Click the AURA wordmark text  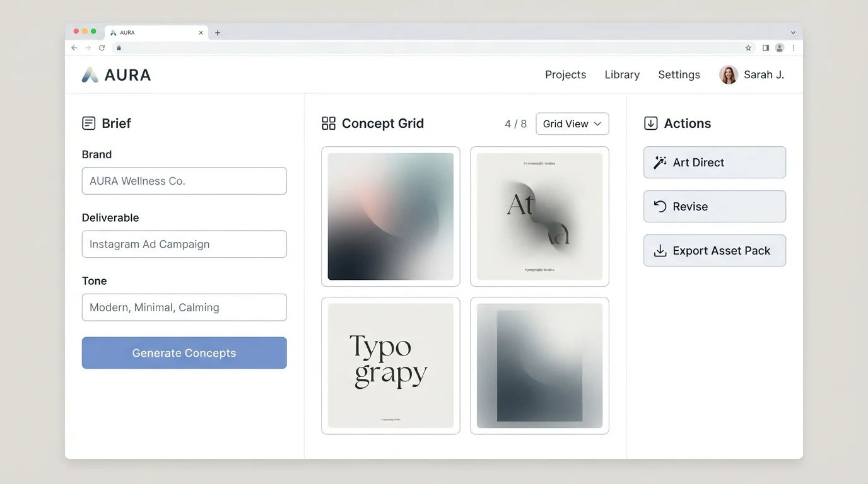click(127, 75)
